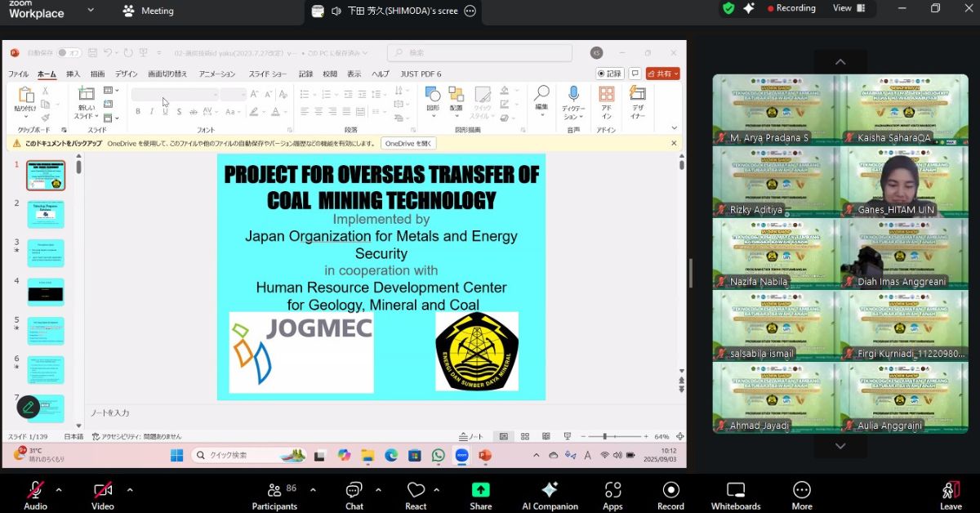Expand reactions options arrow next to React
The image size is (980, 513).
point(436,490)
